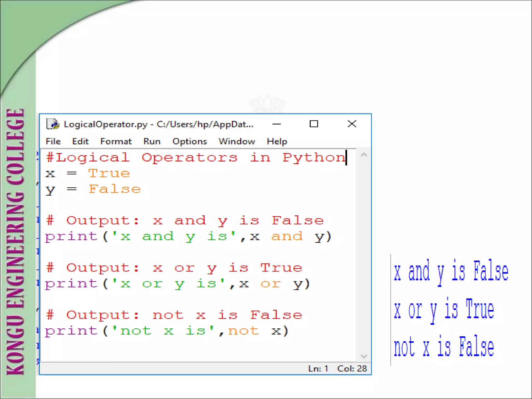Open the Window menu
532x399 pixels.
[237, 141]
